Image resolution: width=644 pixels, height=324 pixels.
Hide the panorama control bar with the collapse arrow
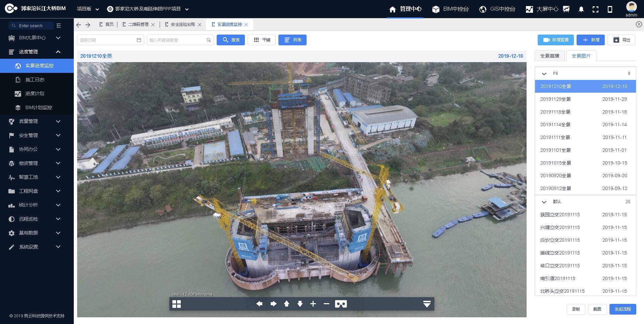coord(427,304)
